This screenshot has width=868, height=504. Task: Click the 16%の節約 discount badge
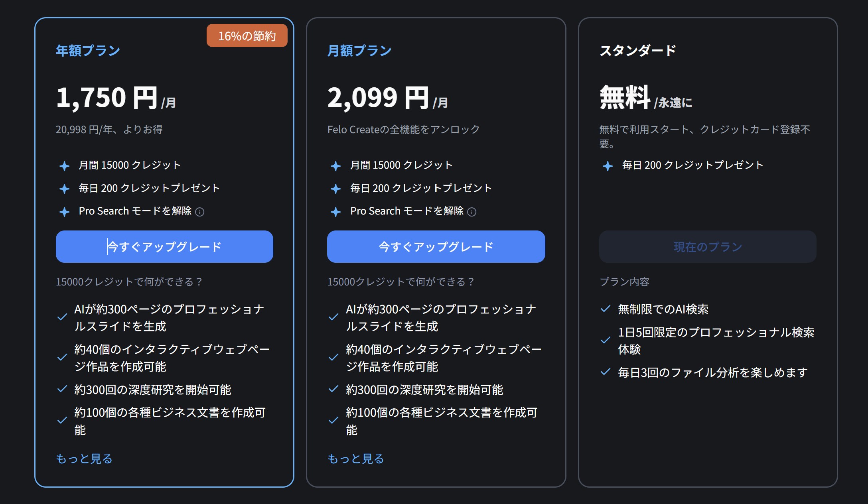click(247, 36)
